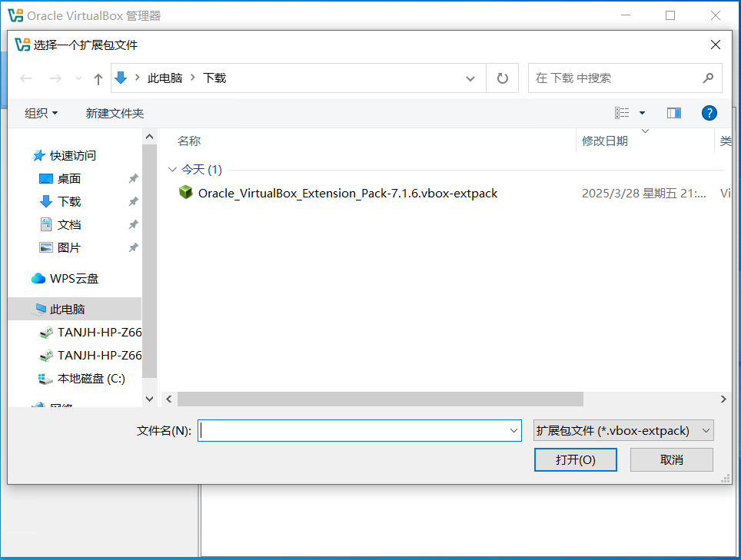Image resolution: width=741 pixels, height=560 pixels.
Task: Go back with the left arrow
Action: tap(26, 78)
